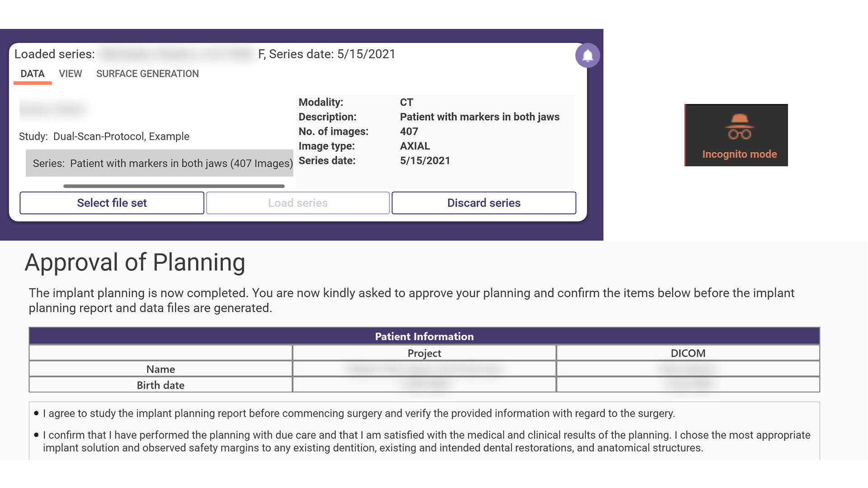Switch to the DATA tab
The width and height of the screenshot is (868, 488).
pyautogui.click(x=33, y=74)
